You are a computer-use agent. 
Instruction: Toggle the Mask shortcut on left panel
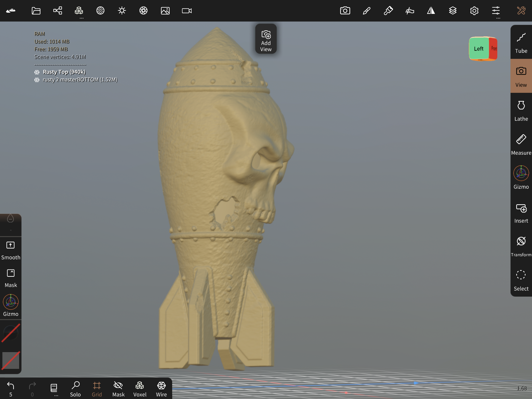click(x=11, y=278)
